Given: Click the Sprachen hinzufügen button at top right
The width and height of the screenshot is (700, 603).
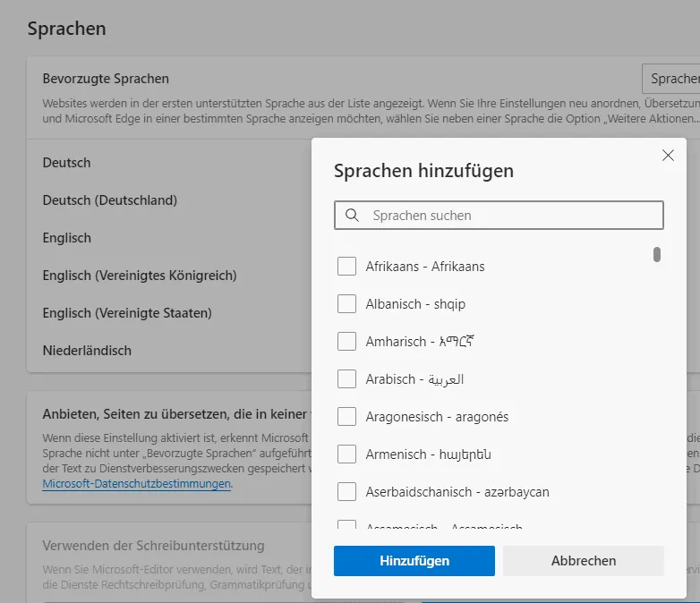Looking at the screenshot, I should (x=671, y=79).
